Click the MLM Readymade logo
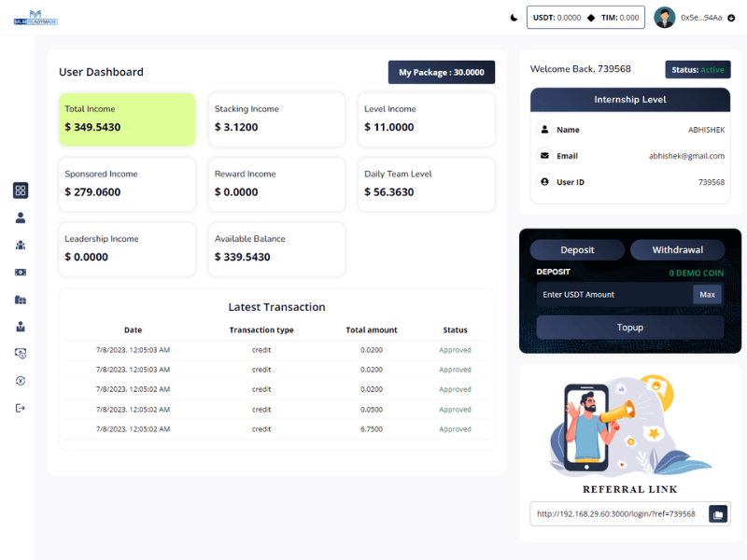Screen dimensions: 747x560 (x=36, y=18)
